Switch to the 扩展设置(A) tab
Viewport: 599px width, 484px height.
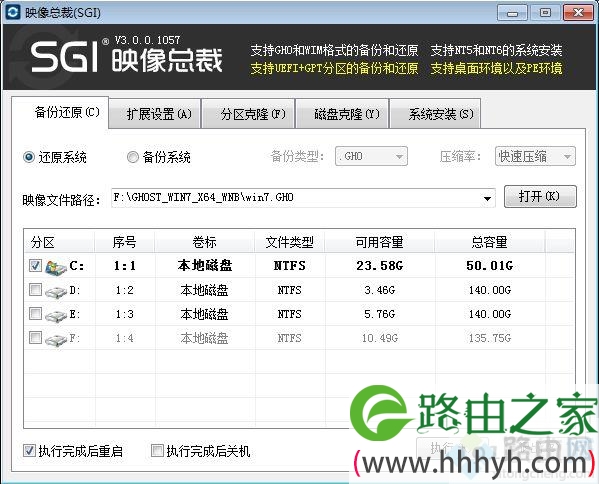coord(155,114)
